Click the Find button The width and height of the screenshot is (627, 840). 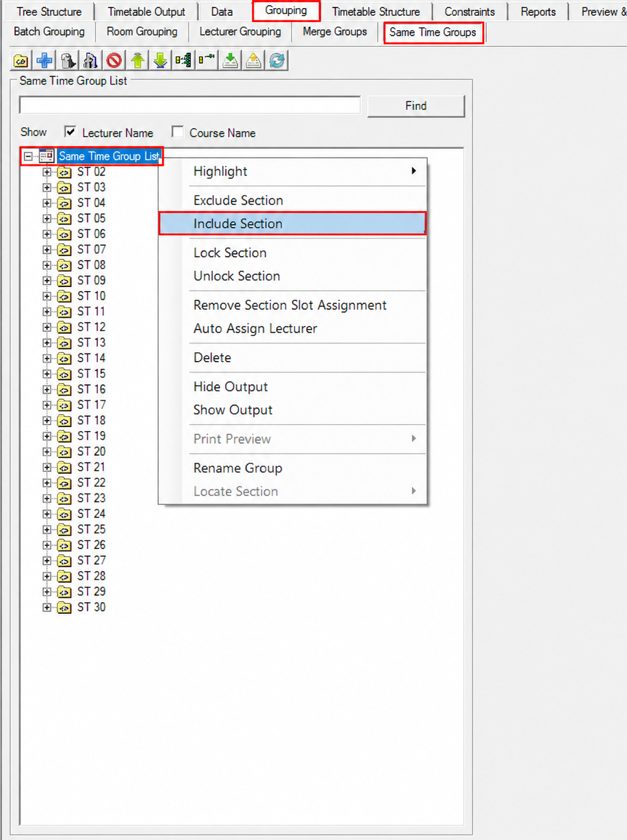pos(416,106)
